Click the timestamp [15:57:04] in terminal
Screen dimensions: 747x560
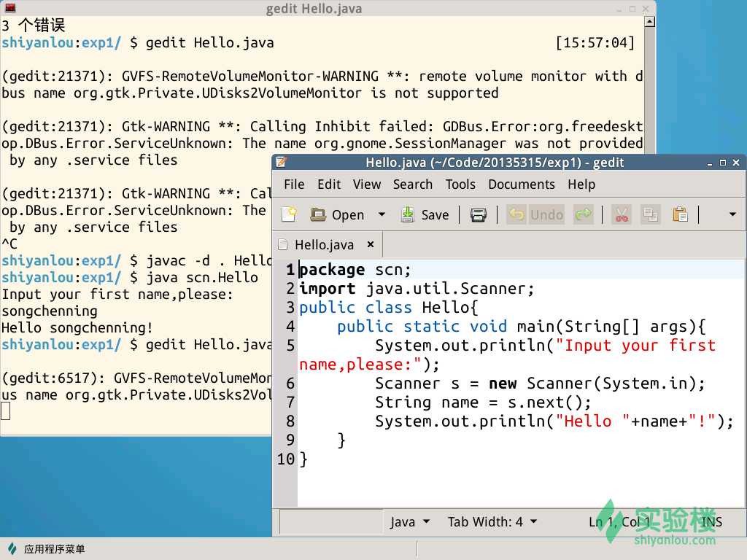click(x=595, y=43)
